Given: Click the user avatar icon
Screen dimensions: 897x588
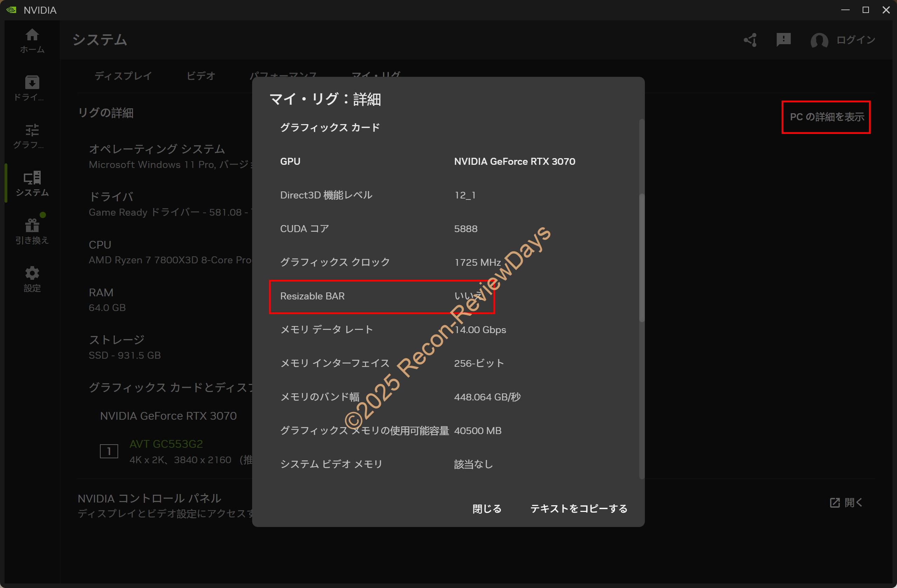Looking at the screenshot, I should [x=819, y=40].
